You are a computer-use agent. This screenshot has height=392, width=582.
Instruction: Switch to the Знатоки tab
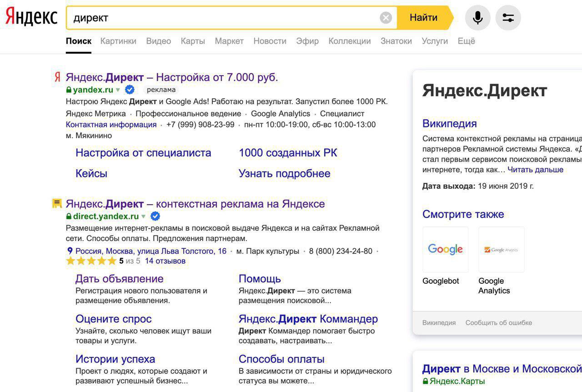(396, 41)
